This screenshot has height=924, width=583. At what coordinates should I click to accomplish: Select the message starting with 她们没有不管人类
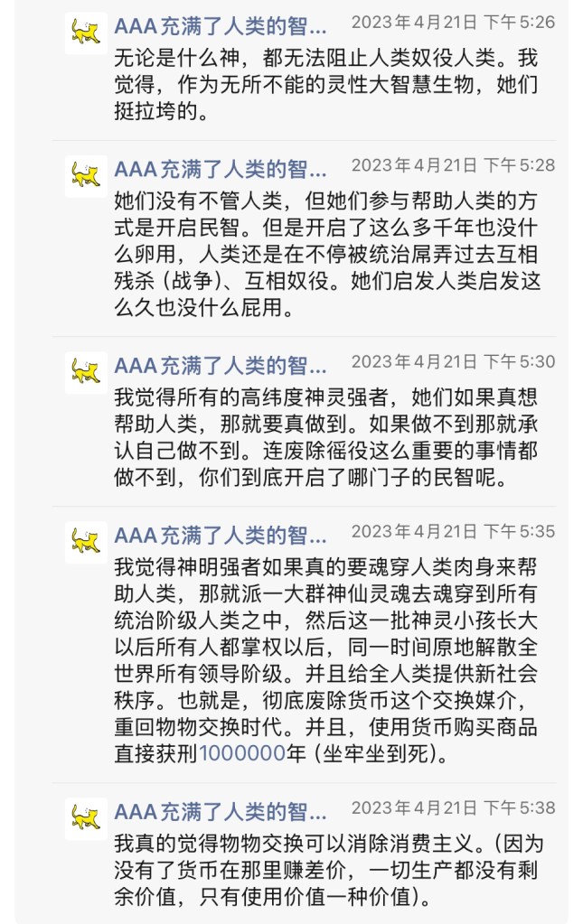click(325, 254)
